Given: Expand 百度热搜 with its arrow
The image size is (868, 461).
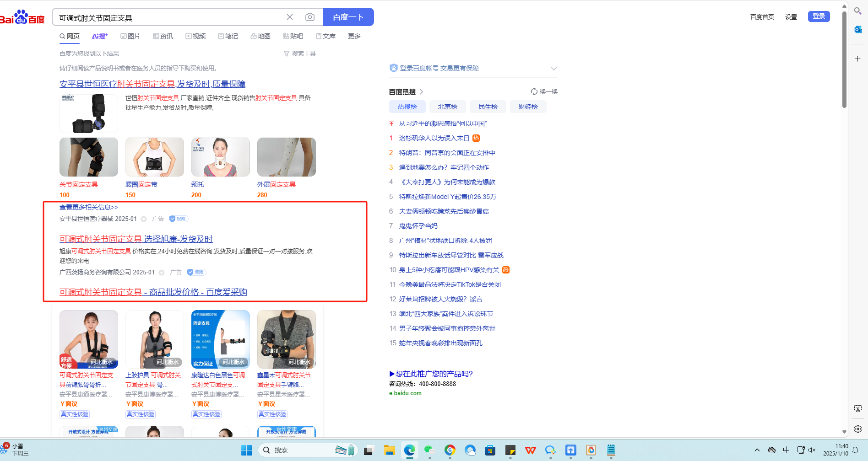Looking at the screenshot, I should click(x=422, y=92).
